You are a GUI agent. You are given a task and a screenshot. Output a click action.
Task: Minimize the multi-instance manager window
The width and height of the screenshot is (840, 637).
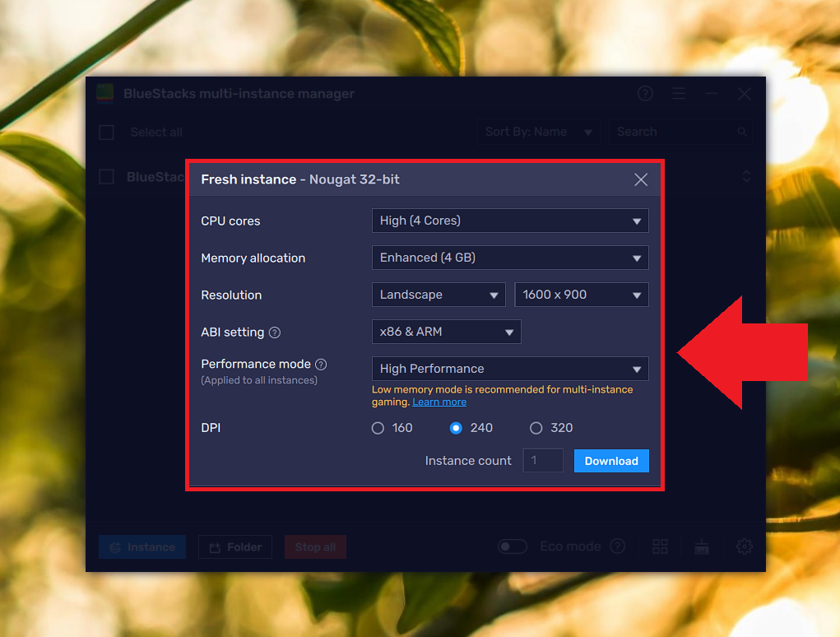point(712,94)
